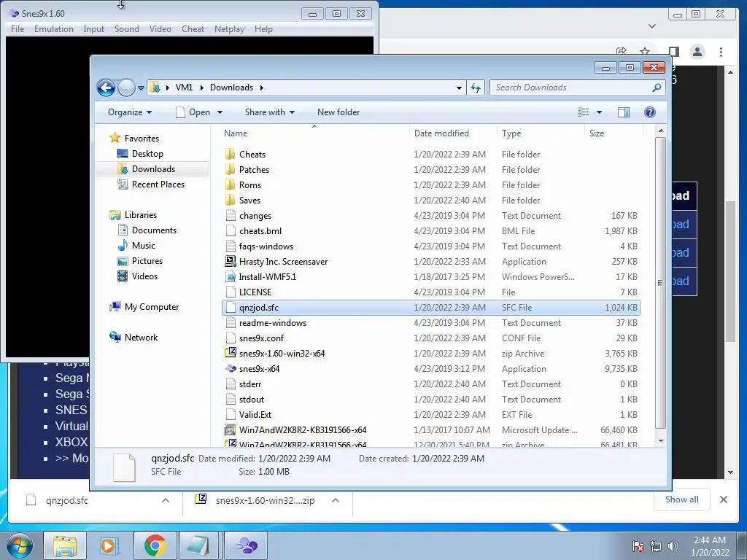Screen dimensions: 747x560
Task: Select snes9x-1.60-win32-x64 zip archive
Action: 282,354
